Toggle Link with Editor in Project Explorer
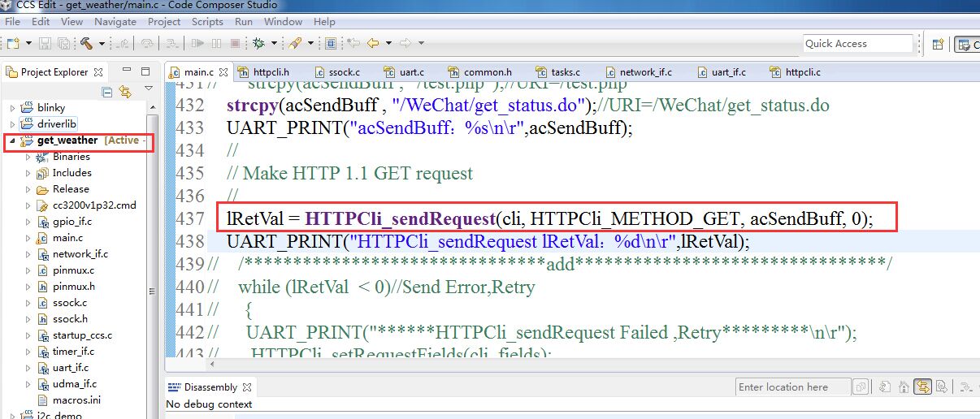Screen dimensions: 980x419 [x=124, y=91]
